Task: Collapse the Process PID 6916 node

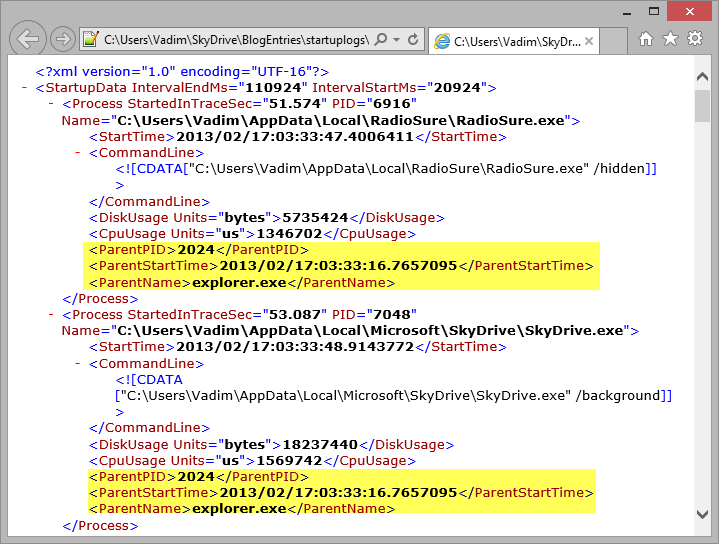Action: [51, 103]
